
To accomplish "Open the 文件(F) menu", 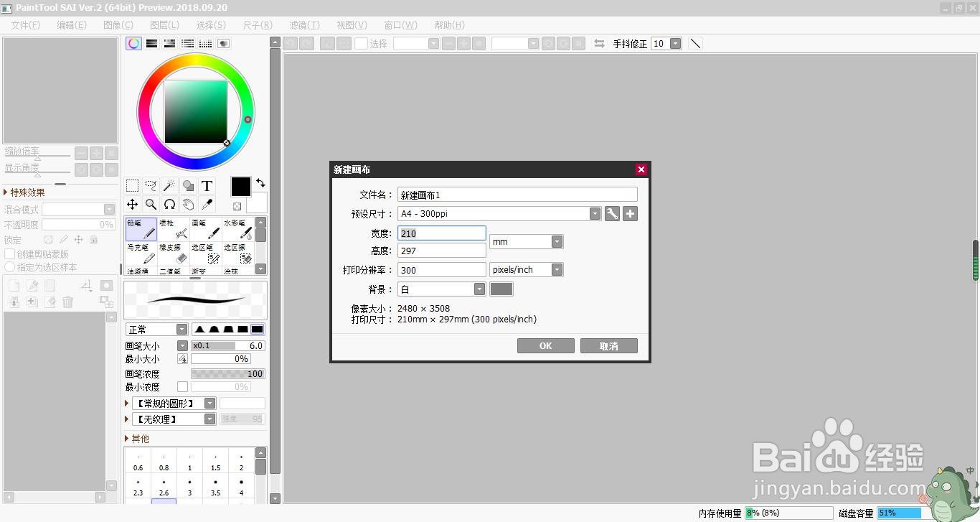I will coord(26,25).
